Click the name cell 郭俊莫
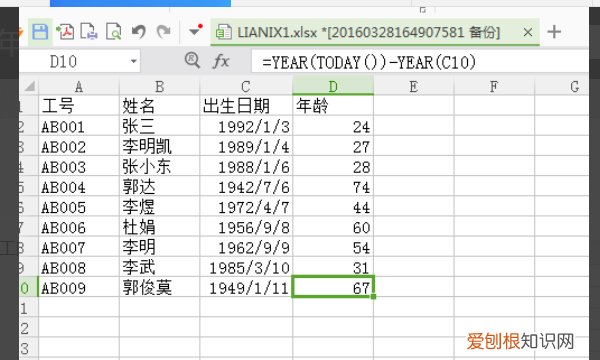This screenshot has width=600, height=360. (x=160, y=288)
